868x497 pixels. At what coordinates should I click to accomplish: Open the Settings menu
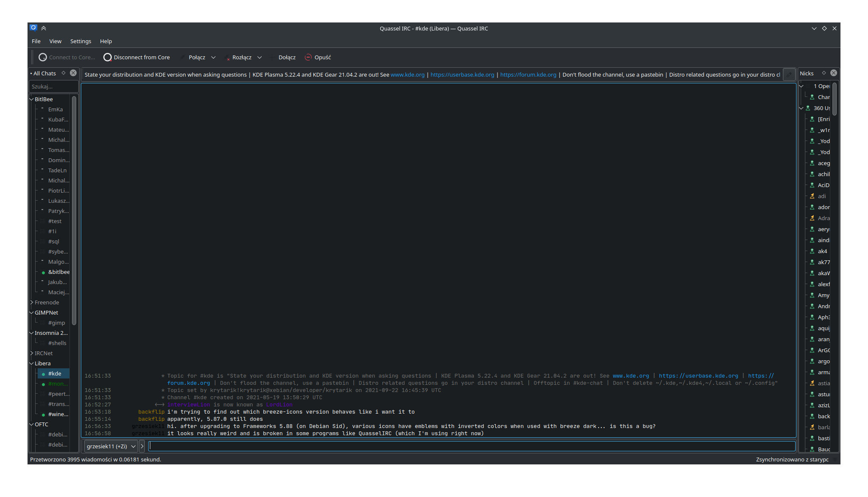pyautogui.click(x=80, y=41)
